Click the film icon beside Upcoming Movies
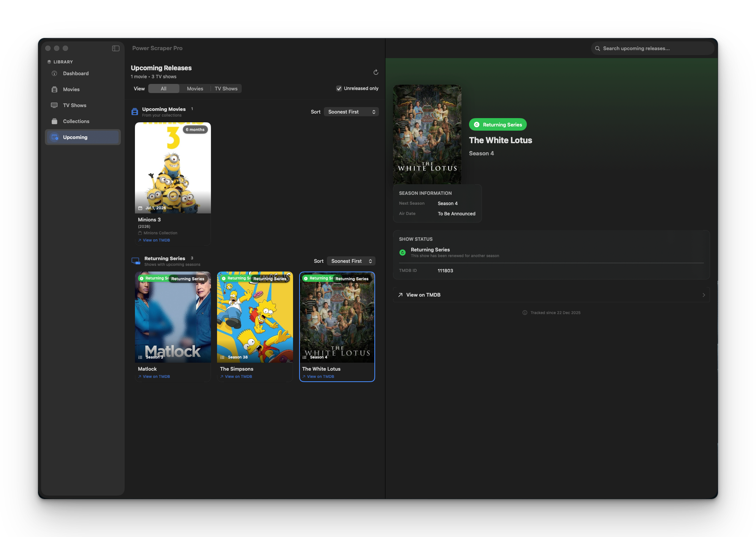The image size is (756, 537). click(135, 111)
